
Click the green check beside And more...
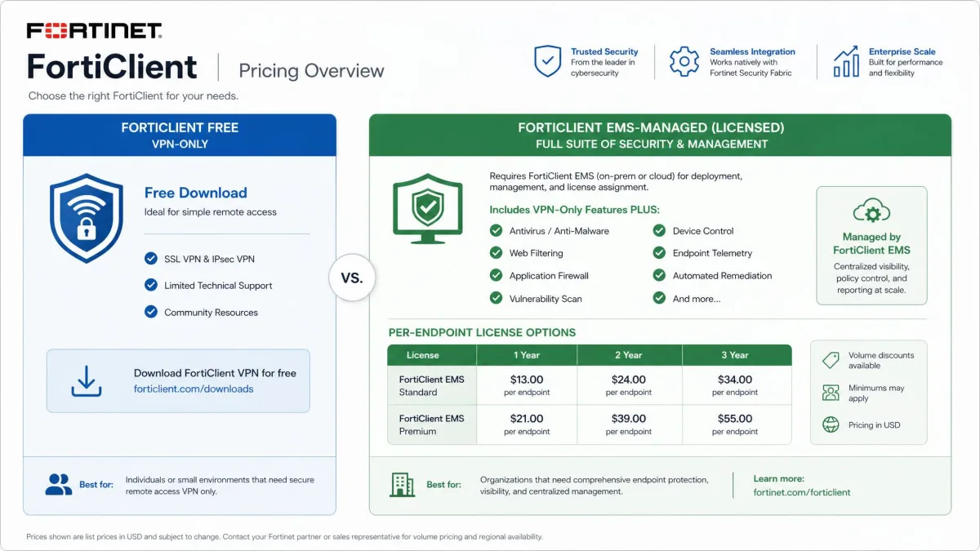click(659, 298)
